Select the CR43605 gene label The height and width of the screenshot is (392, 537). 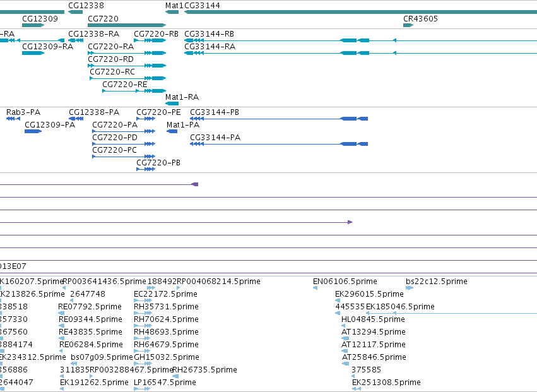coord(420,18)
